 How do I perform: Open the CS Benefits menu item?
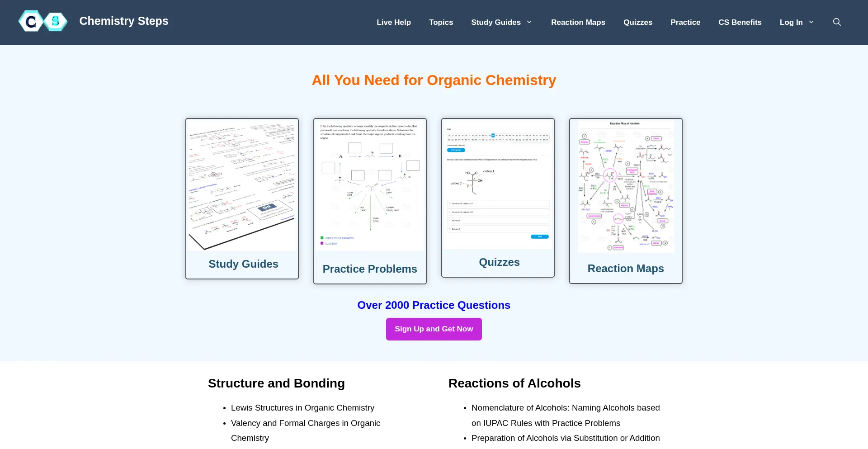tap(740, 22)
